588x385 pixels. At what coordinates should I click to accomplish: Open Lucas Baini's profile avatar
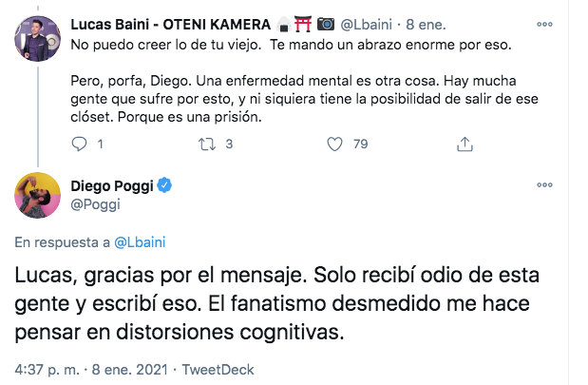pos(35,41)
